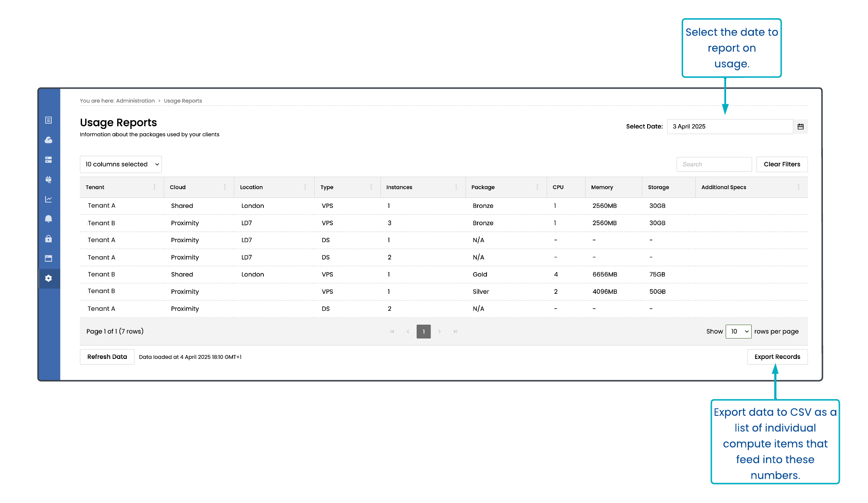868x503 pixels.
Task: Click into the Search field
Action: coord(714,164)
